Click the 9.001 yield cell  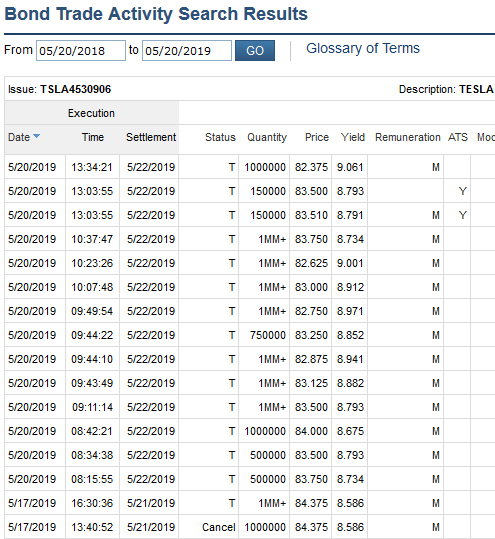(x=350, y=263)
